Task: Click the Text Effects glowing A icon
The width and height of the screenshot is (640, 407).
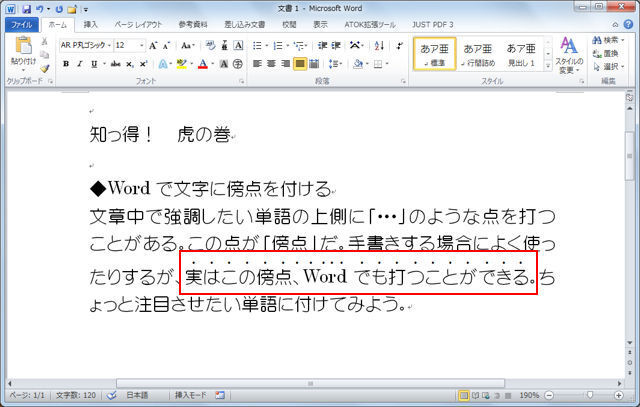Action: point(162,64)
